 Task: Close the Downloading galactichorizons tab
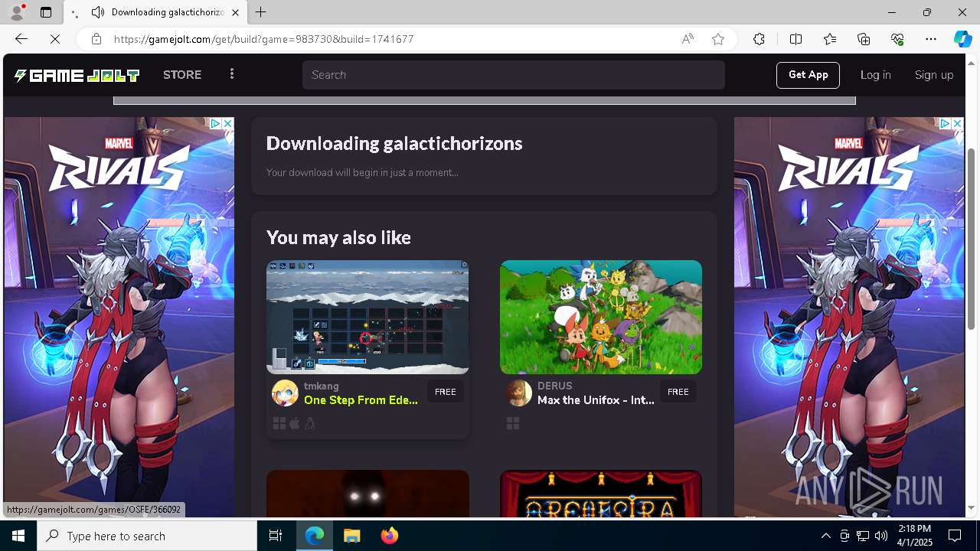tap(235, 12)
